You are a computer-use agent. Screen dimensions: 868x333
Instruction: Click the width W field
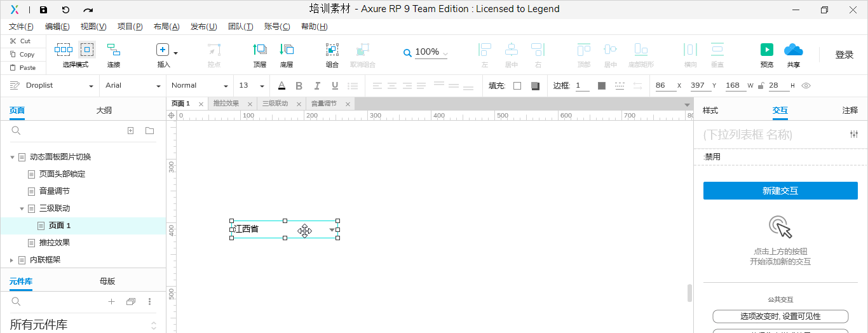(734, 86)
